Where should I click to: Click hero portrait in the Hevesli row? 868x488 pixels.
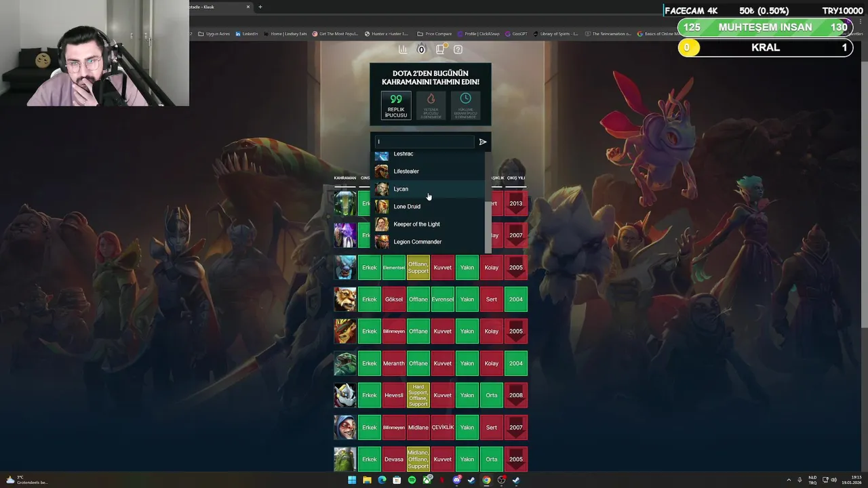coord(345,395)
